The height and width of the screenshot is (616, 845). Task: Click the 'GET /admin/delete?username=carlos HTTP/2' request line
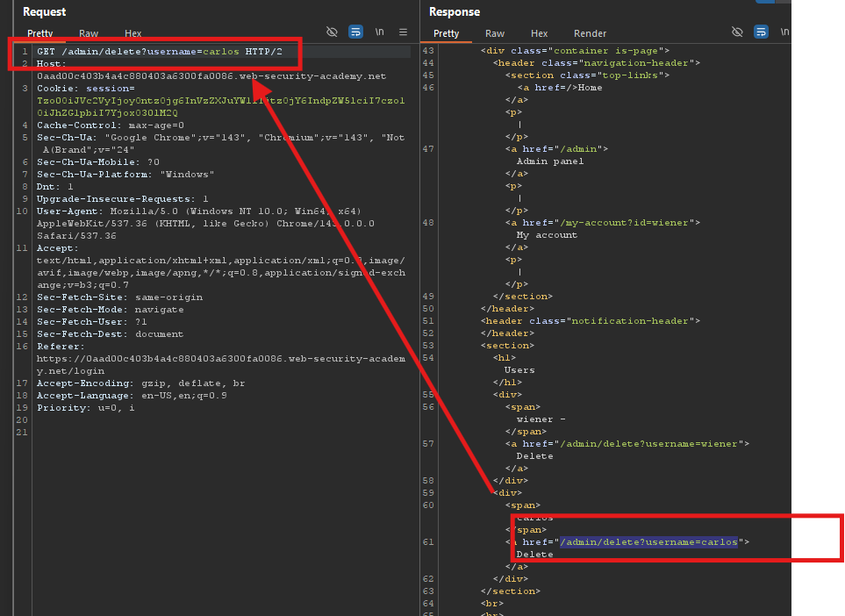pos(160,52)
